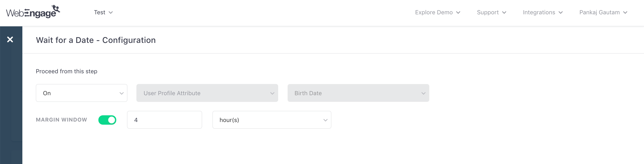Open the User Profile Attribute dropdown
Viewport: 644px width, 164px height.
click(x=207, y=93)
